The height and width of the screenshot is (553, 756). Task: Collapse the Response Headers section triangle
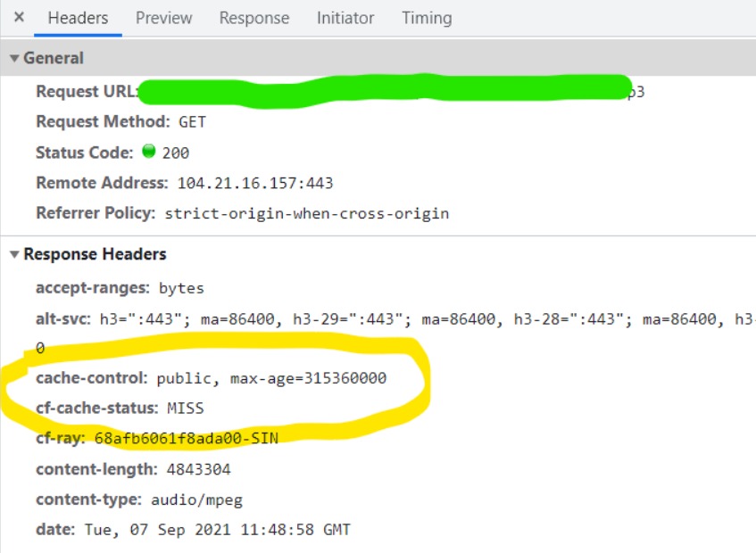(14, 254)
